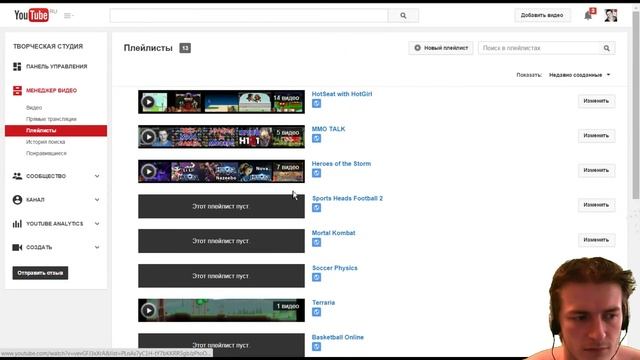Click the privacy icon under HotSeat with HotGirl
The height and width of the screenshot is (360, 640).
[x=316, y=104]
